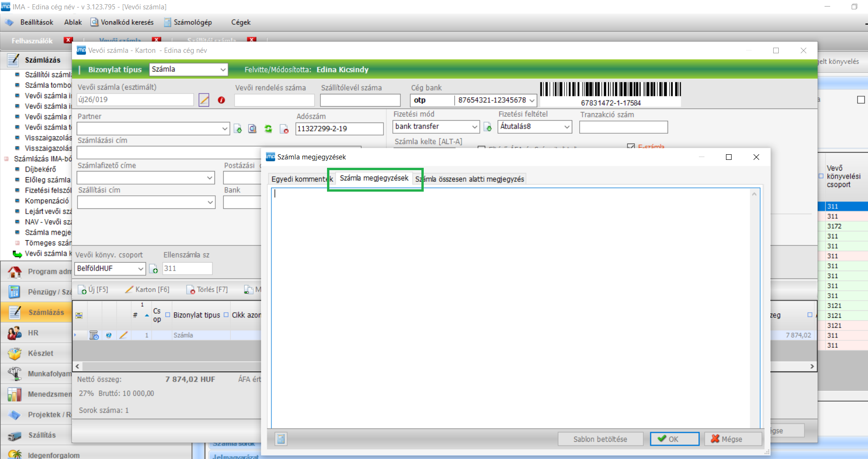Image resolution: width=868 pixels, height=459 pixels.
Task: Open the Beállítások menu
Action: pyautogui.click(x=36, y=22)
